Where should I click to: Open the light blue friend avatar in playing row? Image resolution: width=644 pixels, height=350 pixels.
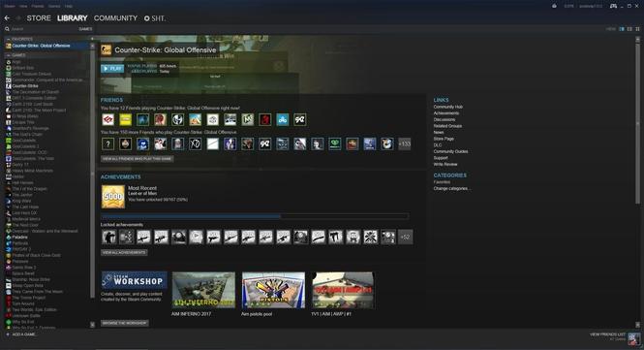(283, 119)
